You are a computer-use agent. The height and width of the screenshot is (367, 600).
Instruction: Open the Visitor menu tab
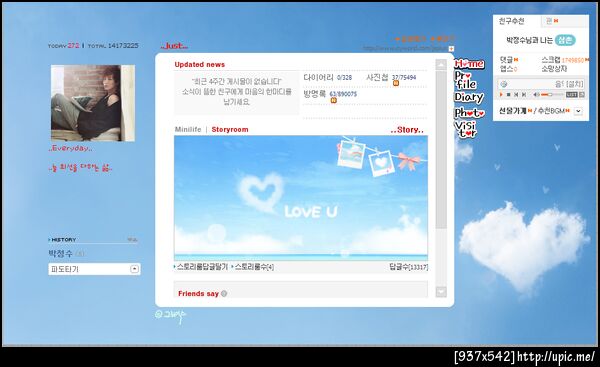coord(465,129)
